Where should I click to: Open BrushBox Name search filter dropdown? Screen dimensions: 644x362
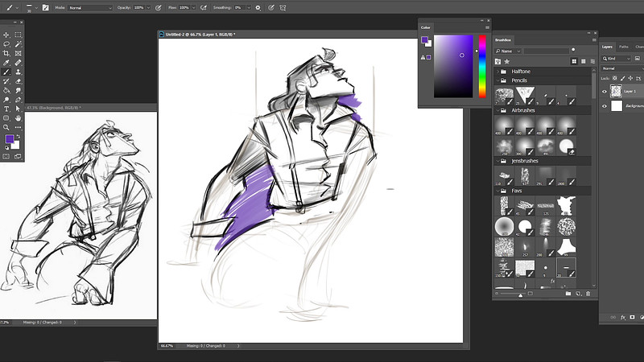coord(508,51)
